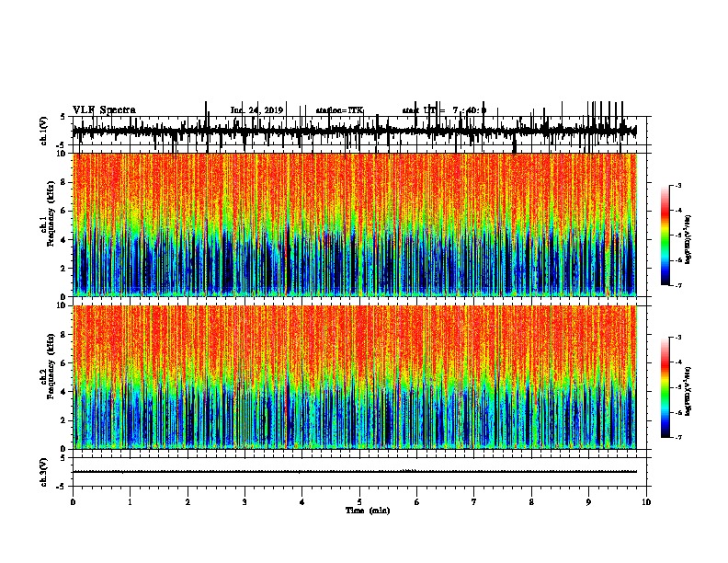Screen dimensions: 728x563
Task: Click the flat ch.3 voltage waveform trace
Action: tap(355, 472)
